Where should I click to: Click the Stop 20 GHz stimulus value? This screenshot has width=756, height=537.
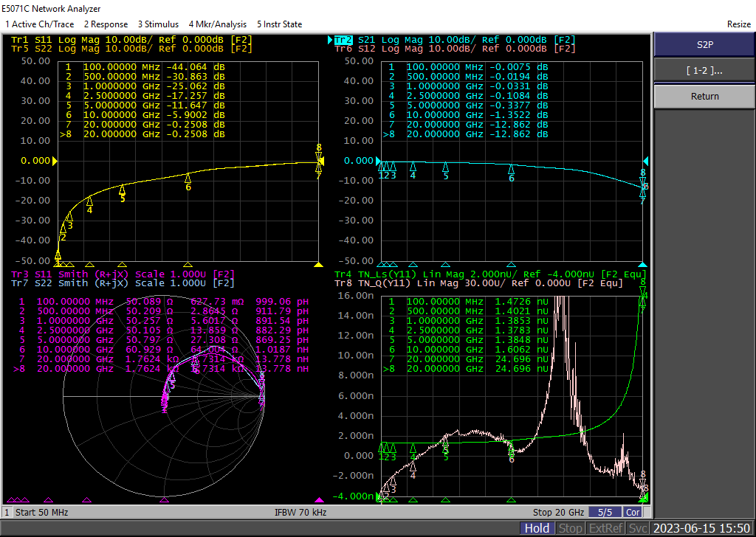(558, 513)
